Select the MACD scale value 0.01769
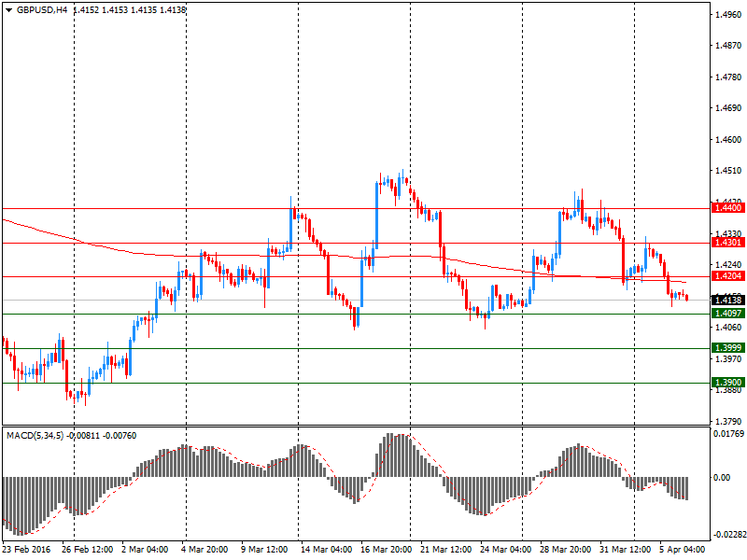This screenshot has width=747, height=560. point(728,433)
